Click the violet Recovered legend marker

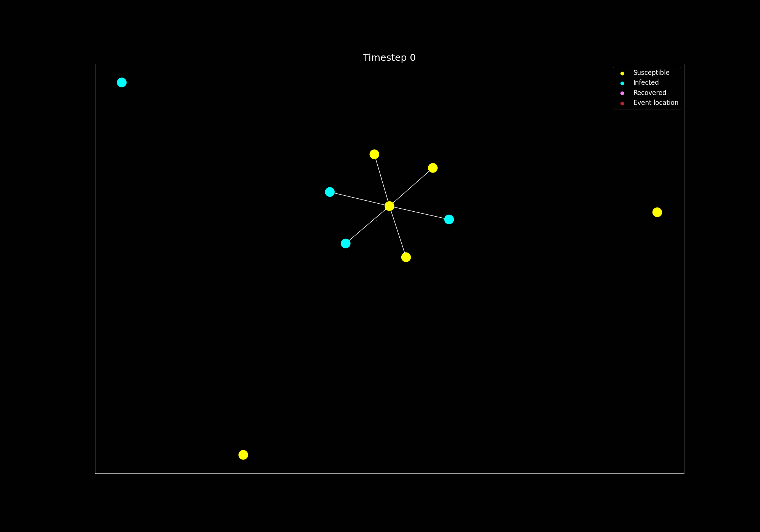[622, 93]
